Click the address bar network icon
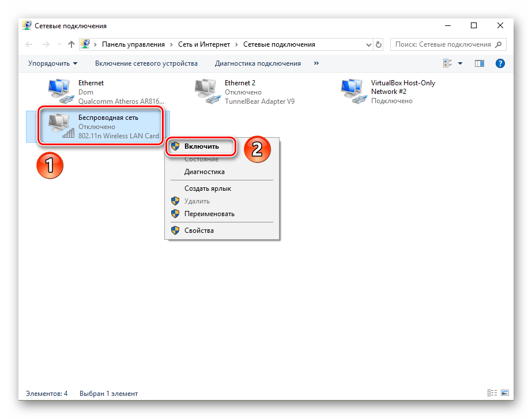This screenshot has width=532, height=419. click(x=85, y=44)
